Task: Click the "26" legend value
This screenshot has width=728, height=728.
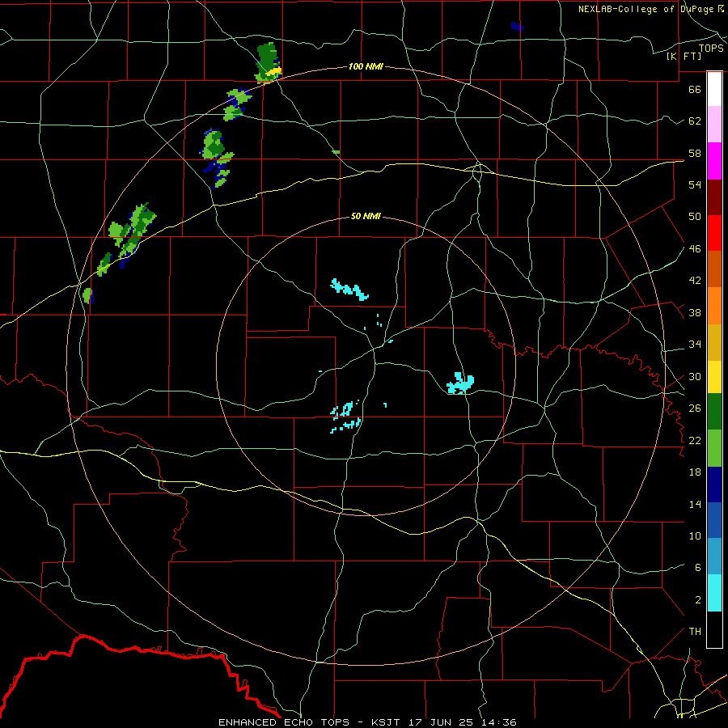Action: tap(695, 408)
